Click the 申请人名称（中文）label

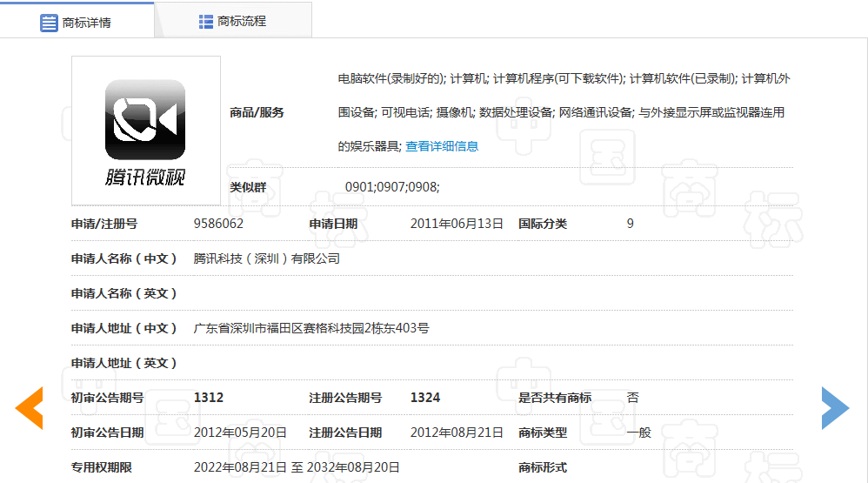tap(124, 258)
